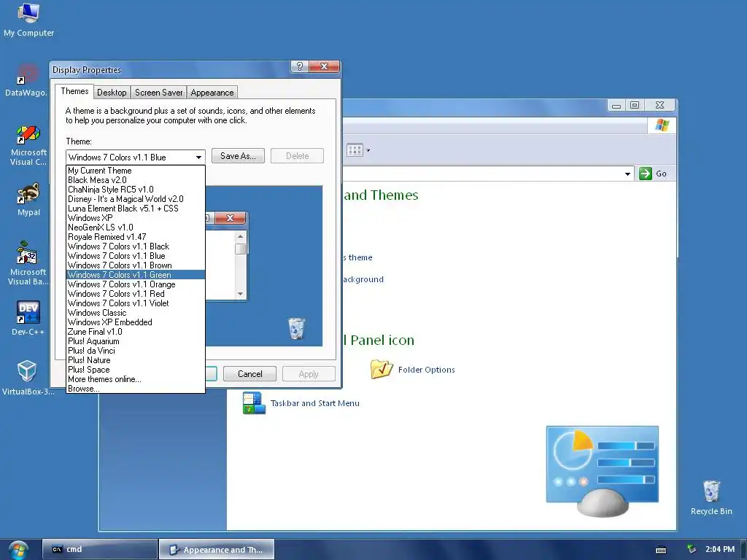
Task: Select Plus! Space theme
Action: point(136,370)
